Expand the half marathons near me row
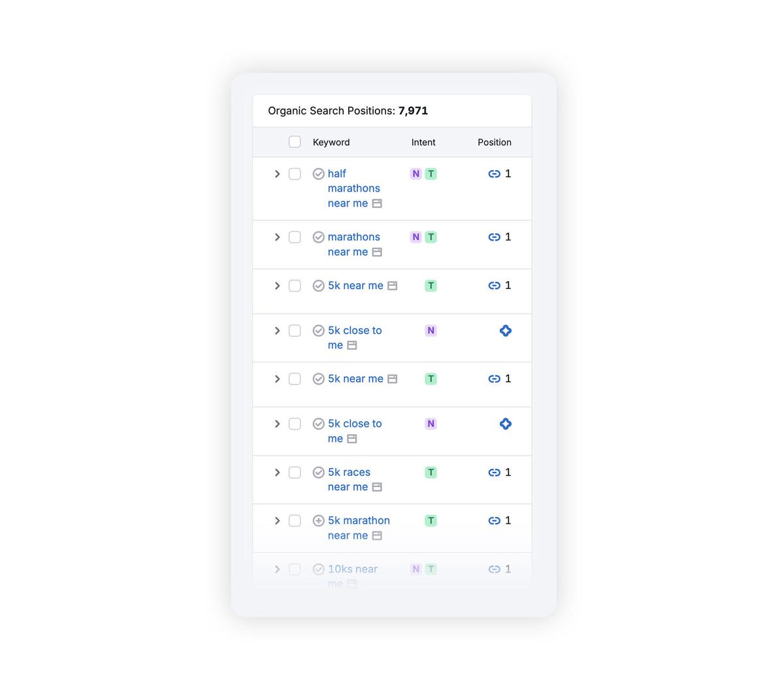 coord(277,174)
